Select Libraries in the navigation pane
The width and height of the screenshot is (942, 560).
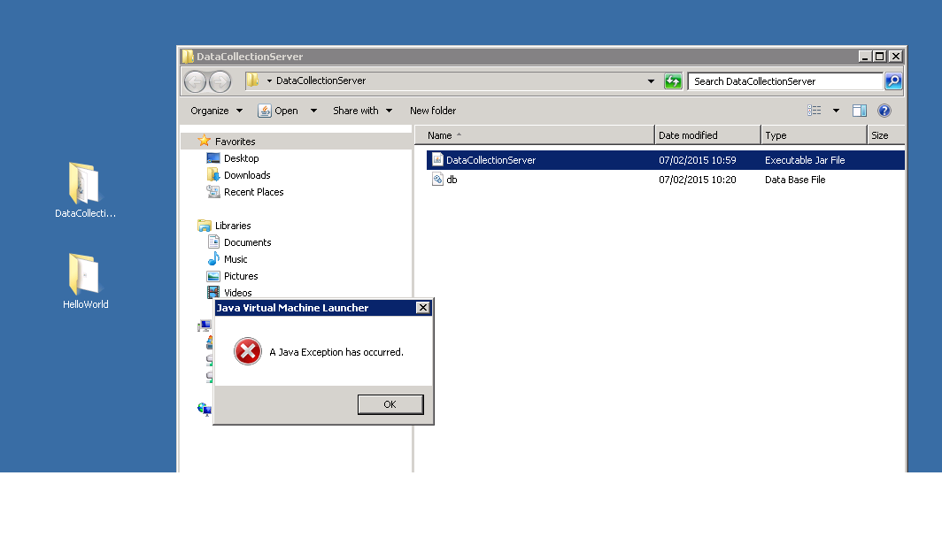233,226
